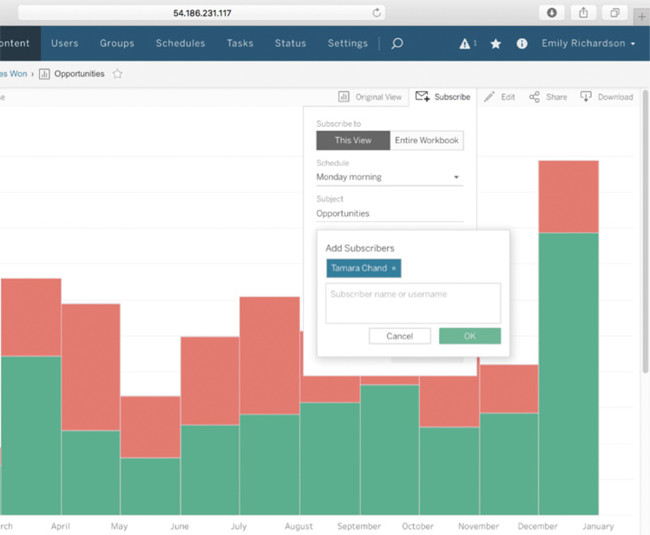Click the tall red December bar segment
650x535 pixels.
point(568,196)
